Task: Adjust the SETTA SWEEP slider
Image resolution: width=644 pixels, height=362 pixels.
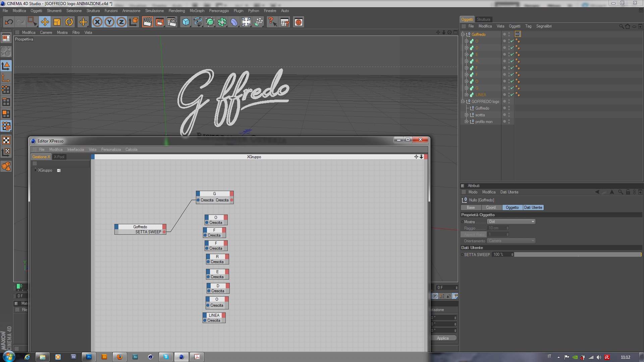Action: 578,255
